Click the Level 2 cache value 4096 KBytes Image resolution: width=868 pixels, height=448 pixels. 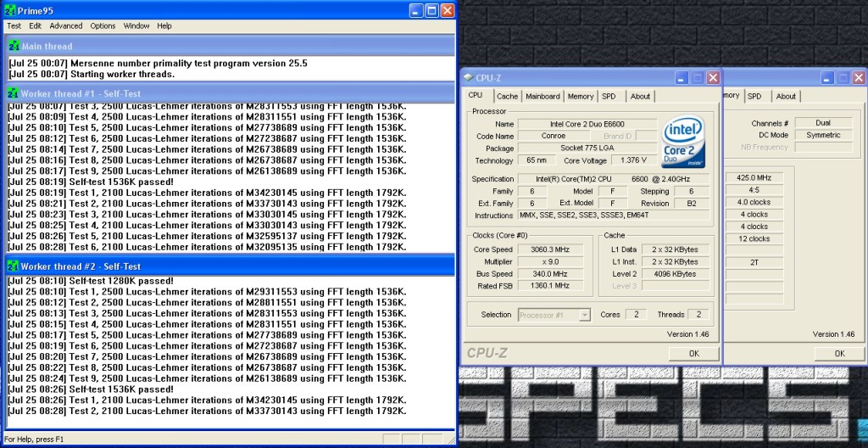point(676,274)
